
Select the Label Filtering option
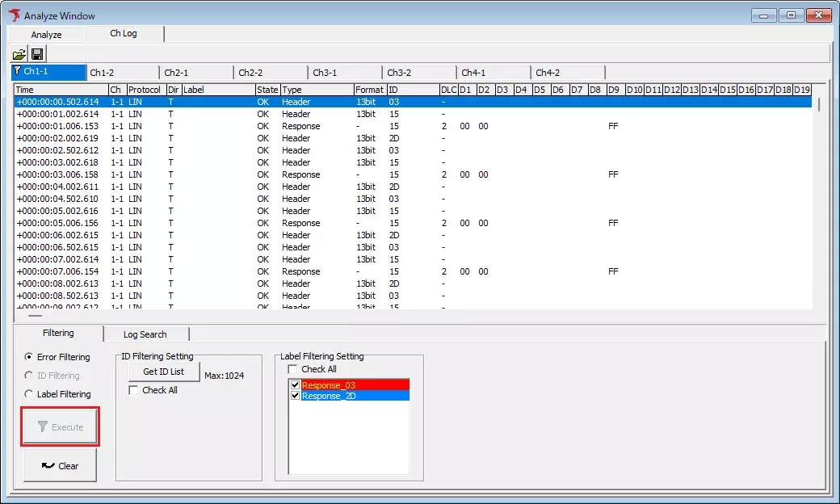click(x=27, y=393)
